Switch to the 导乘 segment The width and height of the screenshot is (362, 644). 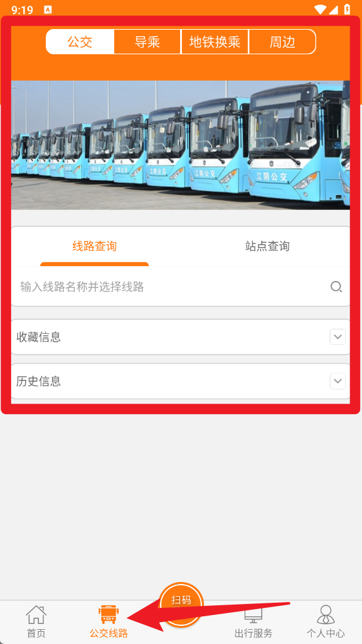coord(147,41)
